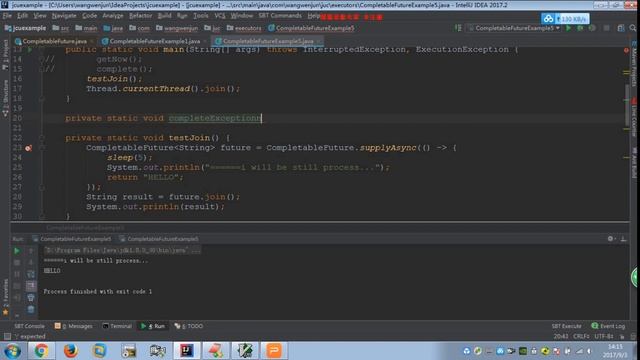Viewport: 640px width, 360px height.
Task: Open SBT Commands menu
Action: pyautogui.click(x=280, y=16)
